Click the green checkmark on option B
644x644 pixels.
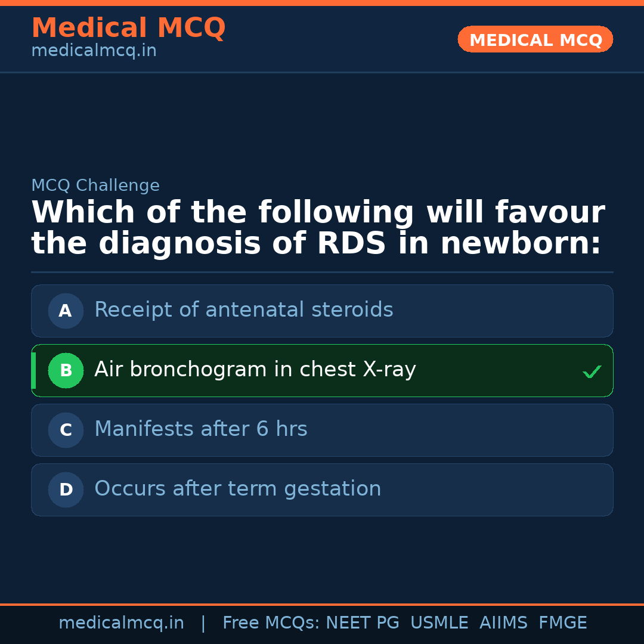pyautogui.click(x=592, y=371)
